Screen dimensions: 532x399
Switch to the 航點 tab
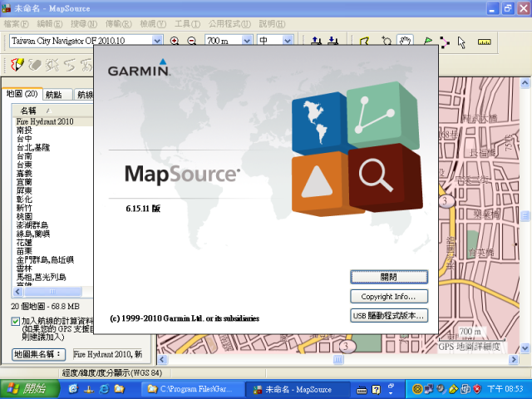tap(57, 95)
